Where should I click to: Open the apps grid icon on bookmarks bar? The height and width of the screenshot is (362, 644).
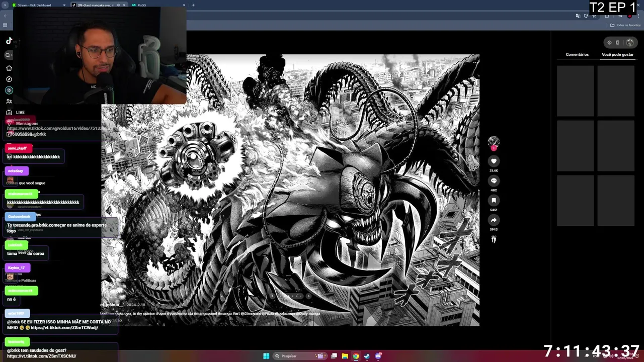5,25
